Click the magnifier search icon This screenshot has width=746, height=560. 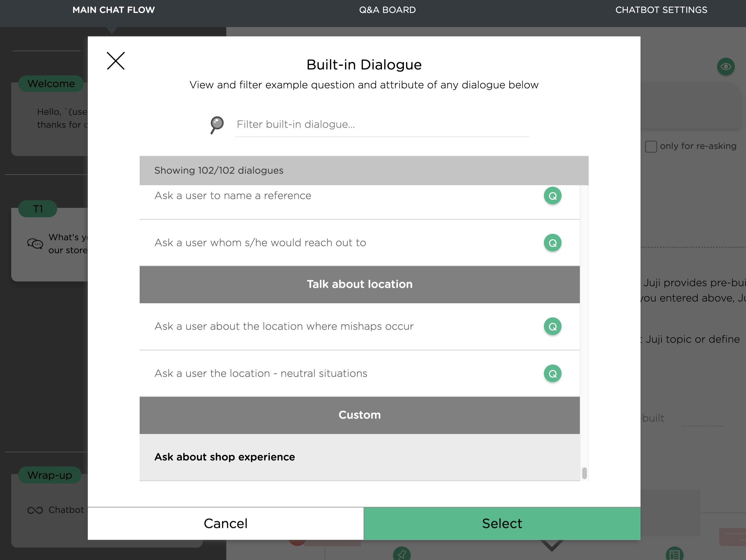click(x=217, y=125)
